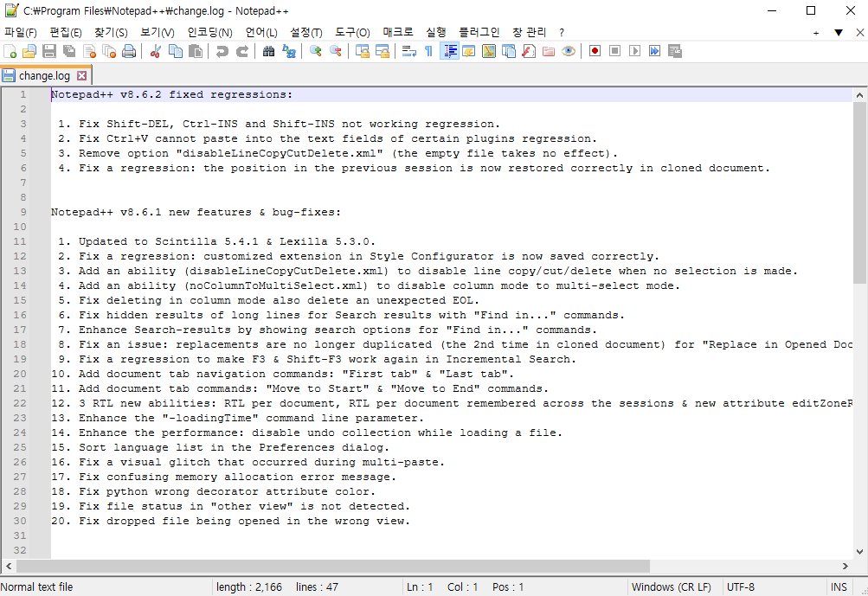Toggle the Function List panel
This screenshot has height=596, width=868.
coord(529,51)
